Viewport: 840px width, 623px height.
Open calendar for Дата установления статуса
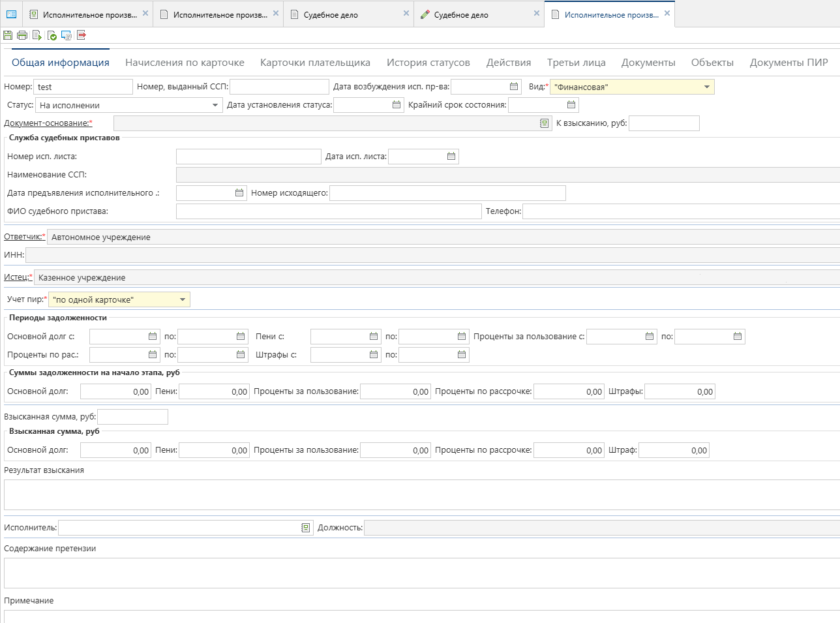tap(397, 105)
